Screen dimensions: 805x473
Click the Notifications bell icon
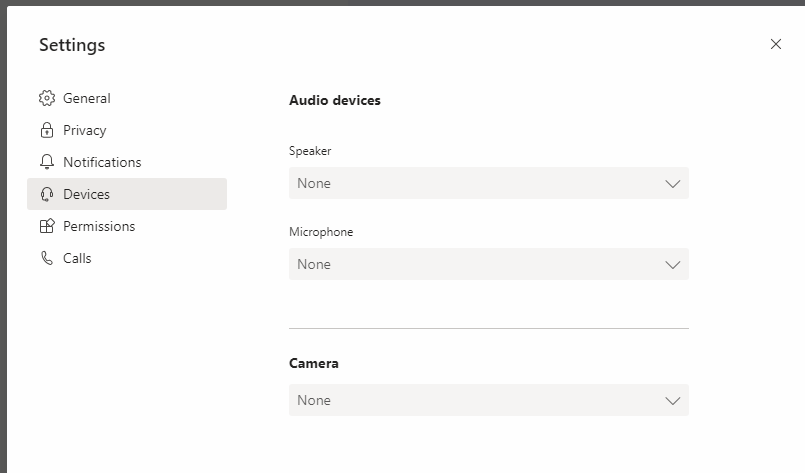pos(47,162)
